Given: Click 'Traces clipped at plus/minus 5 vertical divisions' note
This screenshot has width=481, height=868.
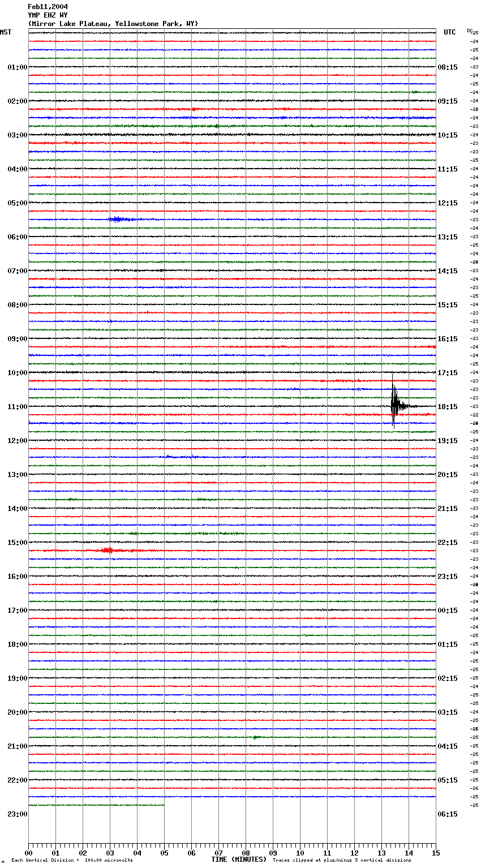Looking at the screenshot, I should pos(342,861).
